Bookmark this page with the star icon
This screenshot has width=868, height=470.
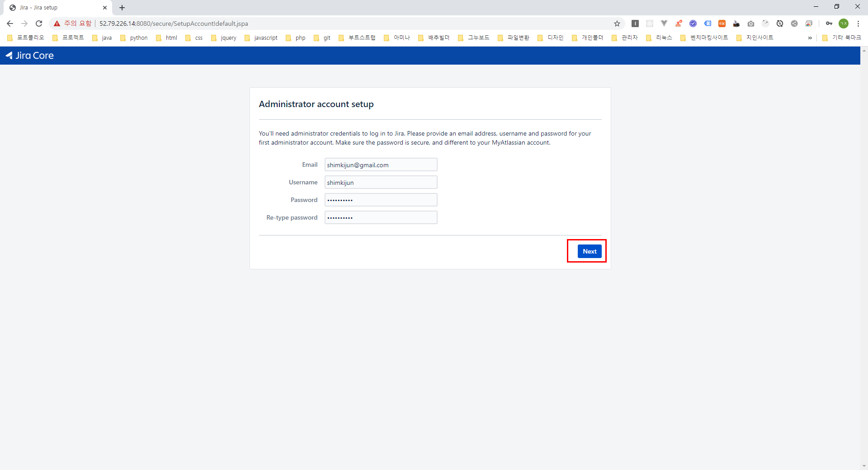point(617,23)
